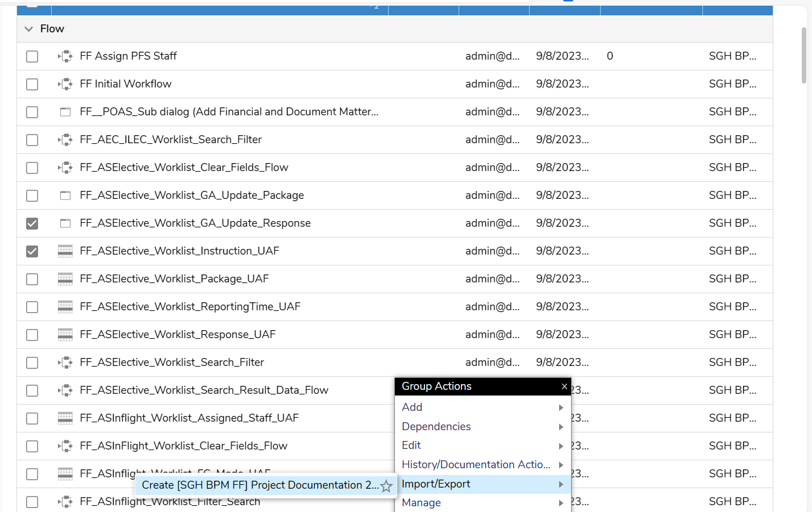Open the Edit menu entry

[483, 446]
